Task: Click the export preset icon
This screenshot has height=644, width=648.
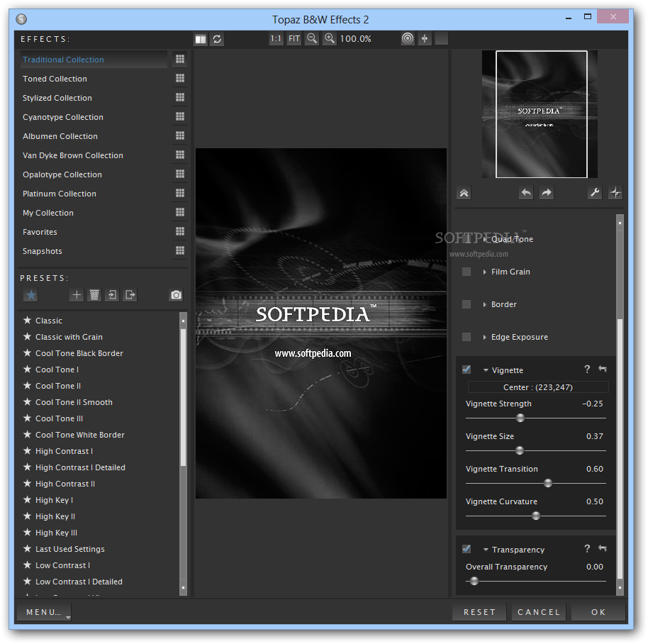Action: (x=130, y=295)
